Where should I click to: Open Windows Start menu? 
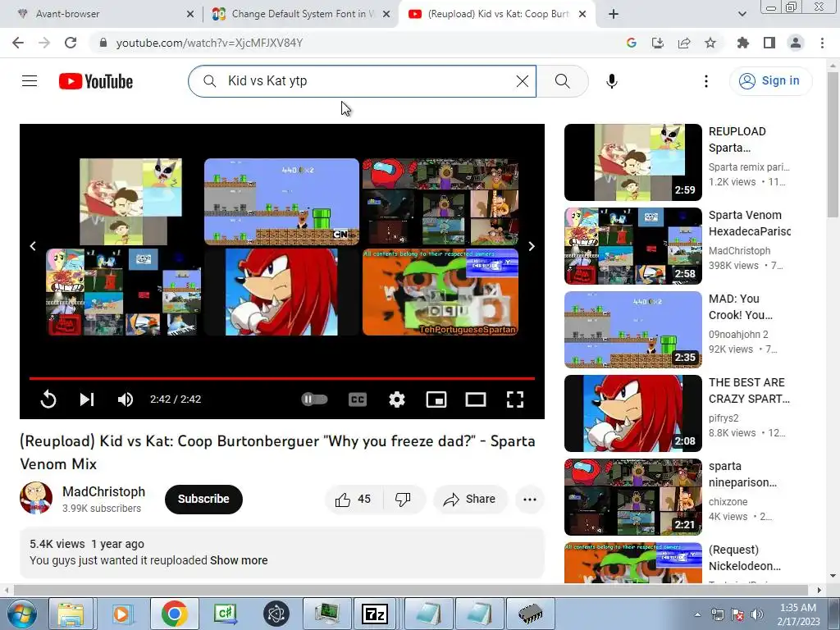click(22, 614)
